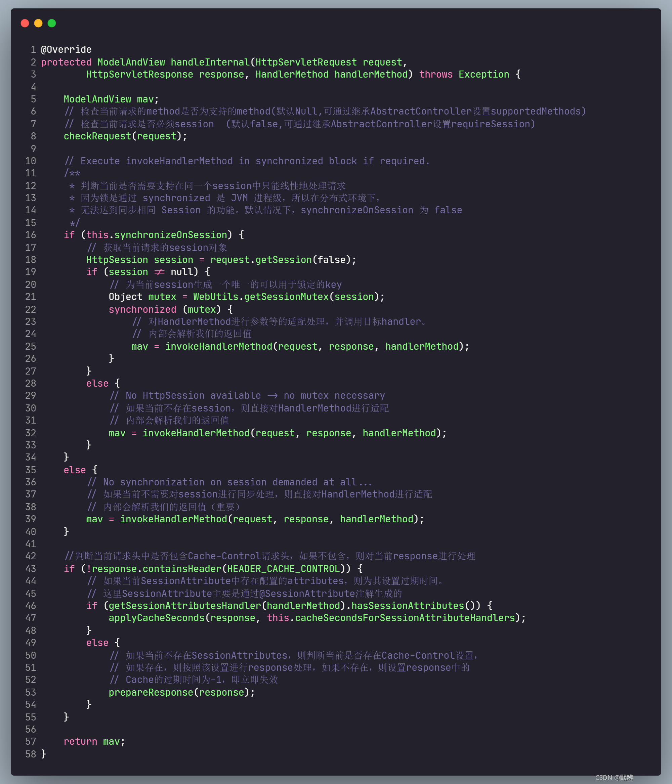The image size is (672, 784).
Task: Click request.getSession(false) on line 18
Action: click(x=283, y=260)
